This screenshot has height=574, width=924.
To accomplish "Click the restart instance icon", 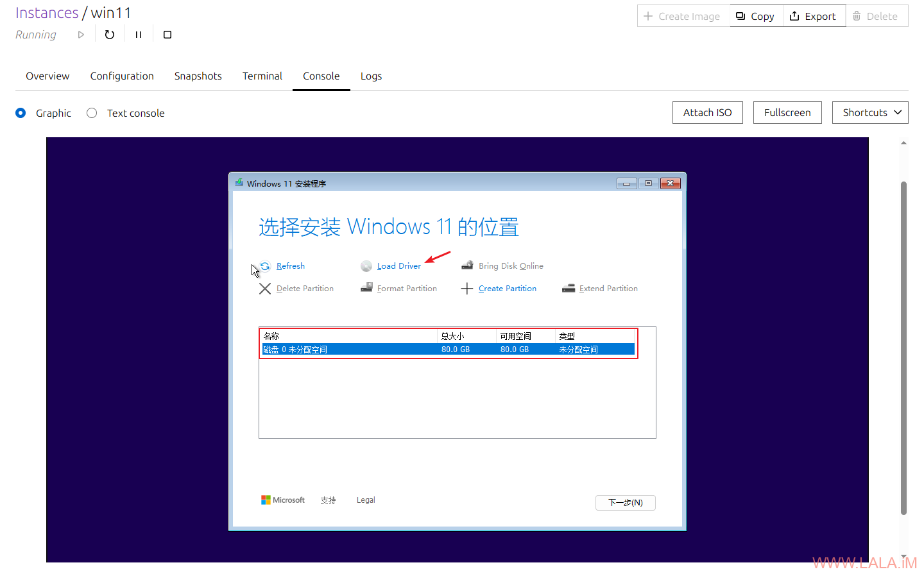I will pos(110,35).
